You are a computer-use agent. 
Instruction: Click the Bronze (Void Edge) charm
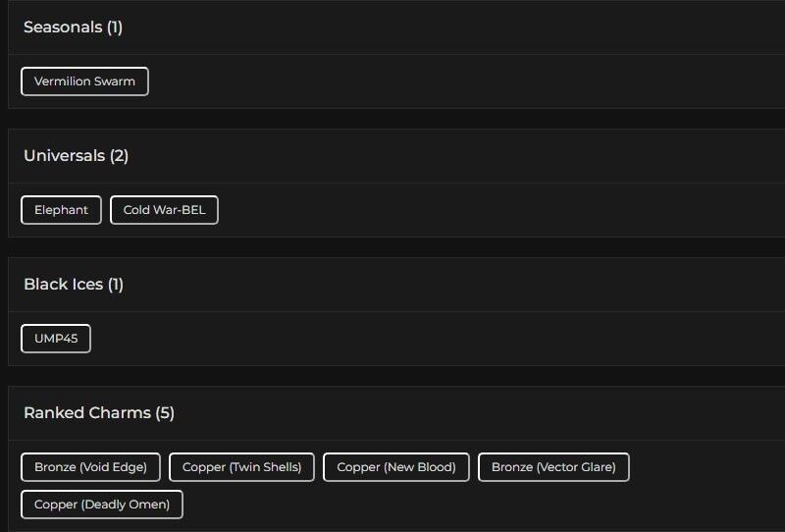tap(90, 467)
